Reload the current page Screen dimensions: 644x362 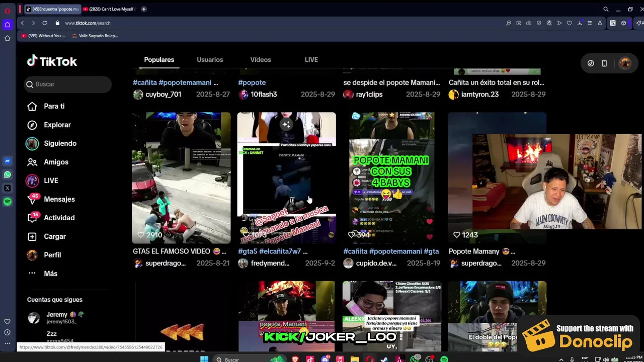point(45,23)
